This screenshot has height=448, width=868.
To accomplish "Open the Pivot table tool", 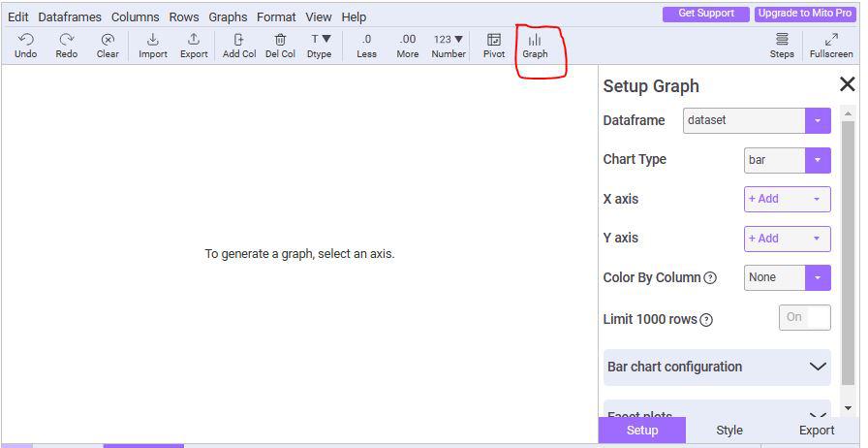I will (494, 46).
